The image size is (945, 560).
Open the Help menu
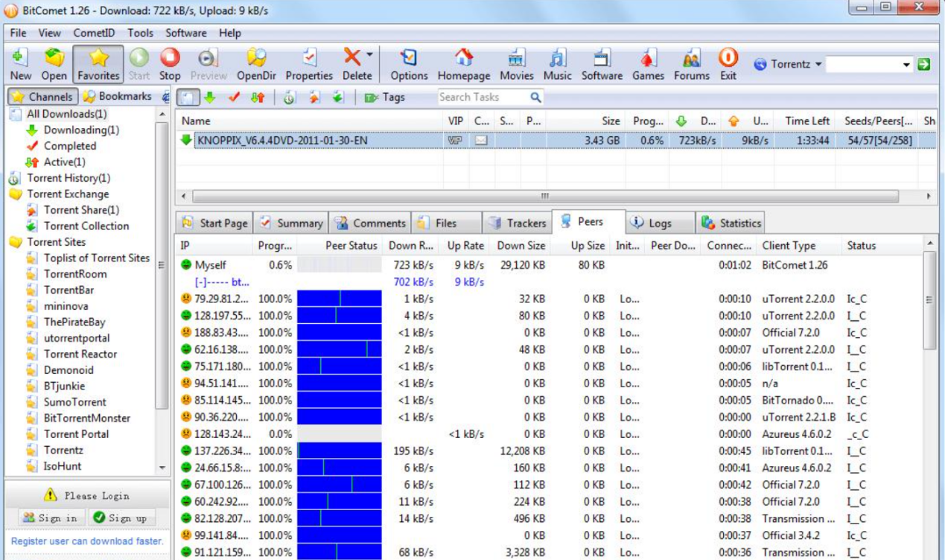click(230, 33)
